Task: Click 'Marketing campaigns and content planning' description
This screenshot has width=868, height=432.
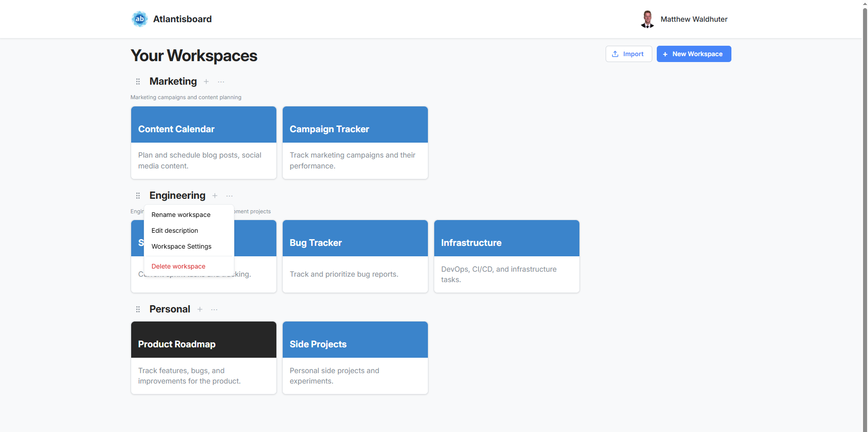Action: click(x=186, y=97)
